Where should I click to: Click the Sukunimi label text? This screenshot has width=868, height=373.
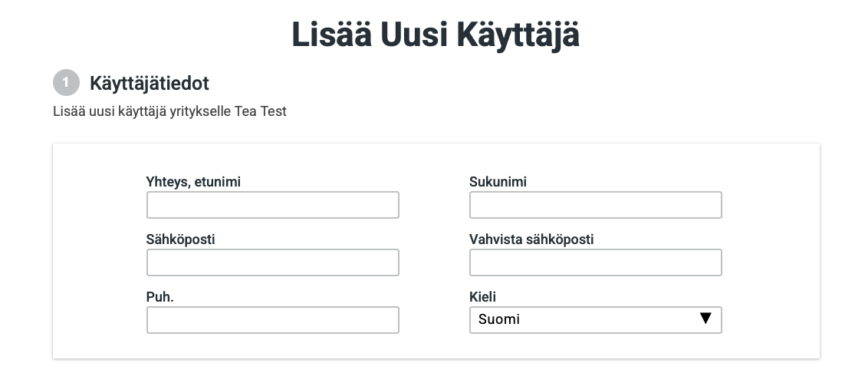click(x=498, y=182)
